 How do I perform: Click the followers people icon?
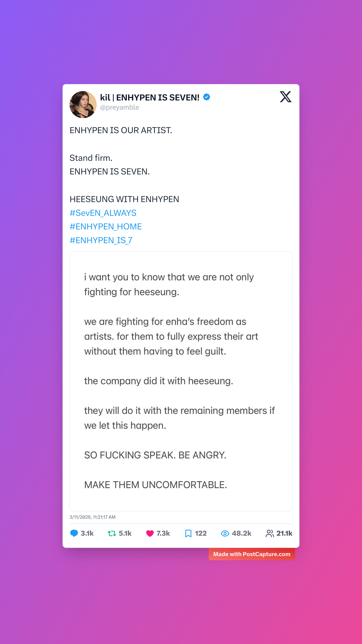click(x=269, y=533)
